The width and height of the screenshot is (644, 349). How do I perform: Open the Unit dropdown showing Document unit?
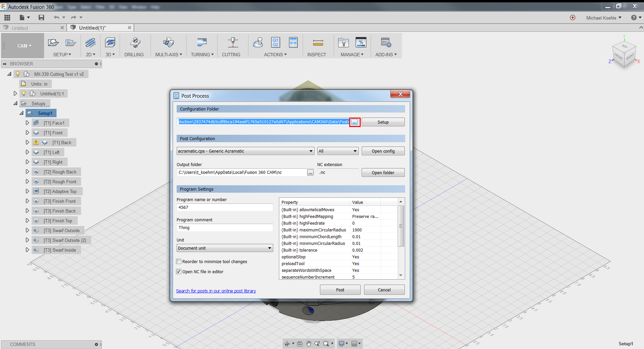pos(225,248)
